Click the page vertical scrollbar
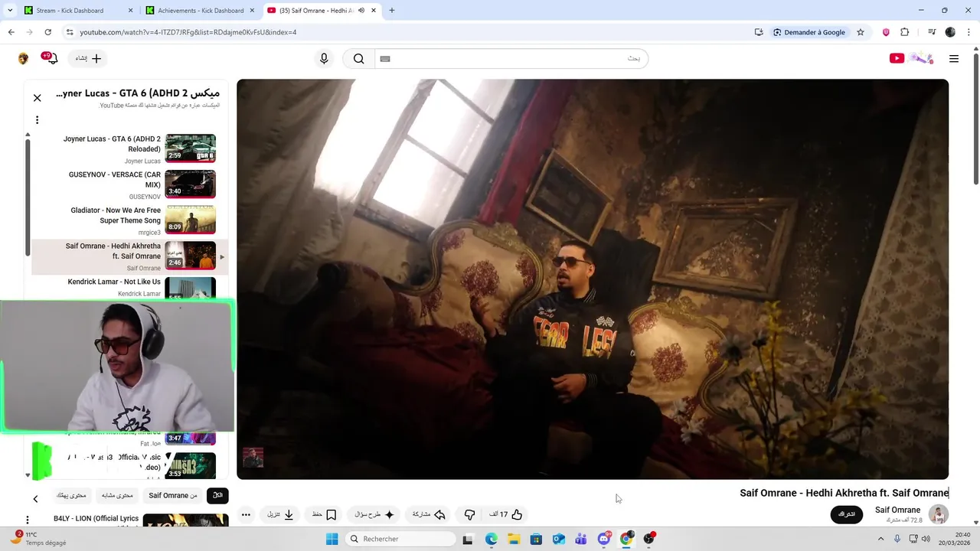The image size is (980, 551). click(976, 115)
